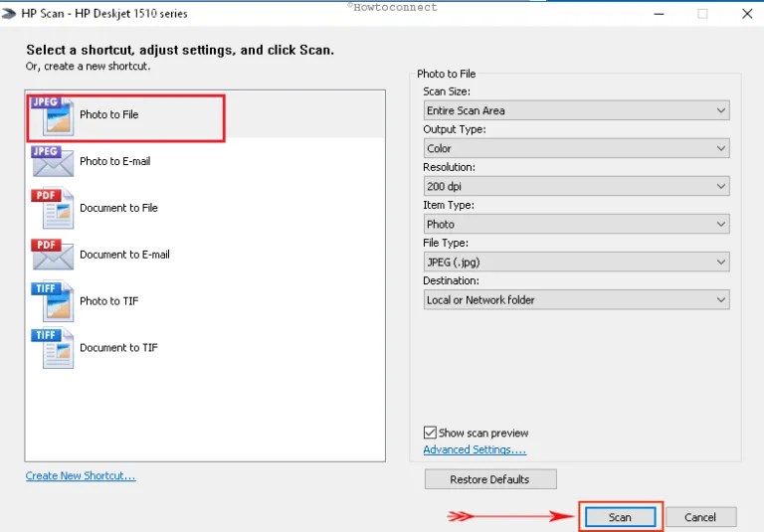Open Advanced Settings link
The height and width of the screenshot is (532, 764).
click(x=475, y=449)
